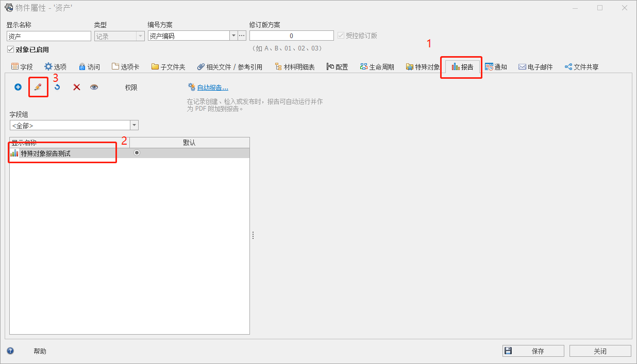Viewport: 637px width, 364px height.
Task: Open the 字段组 dropdown list
Action: pyautogui.click(x=134, y=125)
